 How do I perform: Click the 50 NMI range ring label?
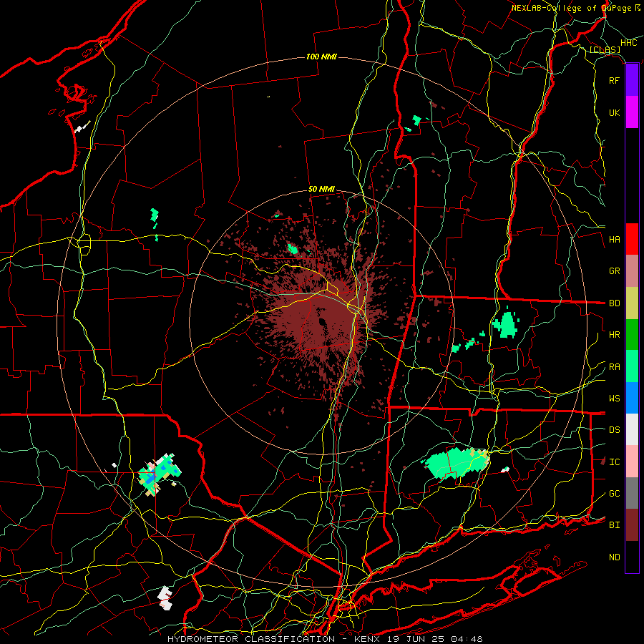point(321,189)
